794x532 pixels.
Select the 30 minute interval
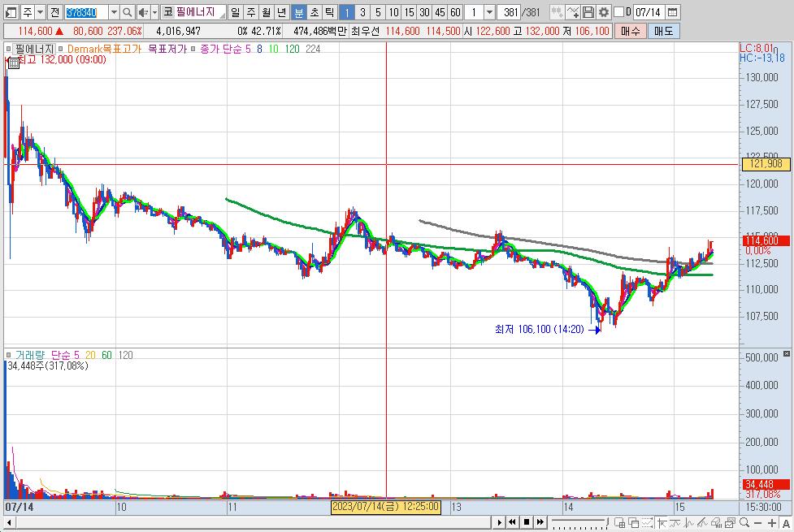coord(424,12)
